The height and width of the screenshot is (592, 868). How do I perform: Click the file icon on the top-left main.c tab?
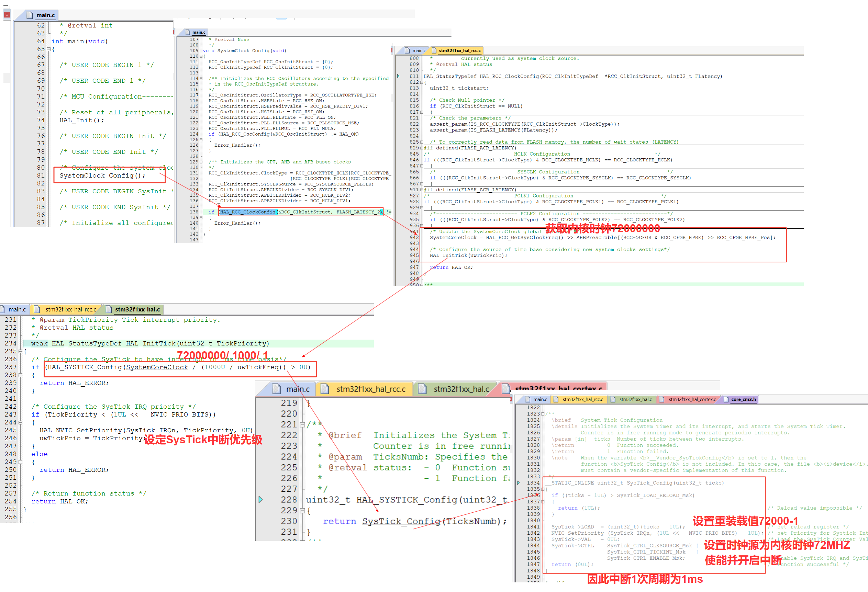click(30, 15)
